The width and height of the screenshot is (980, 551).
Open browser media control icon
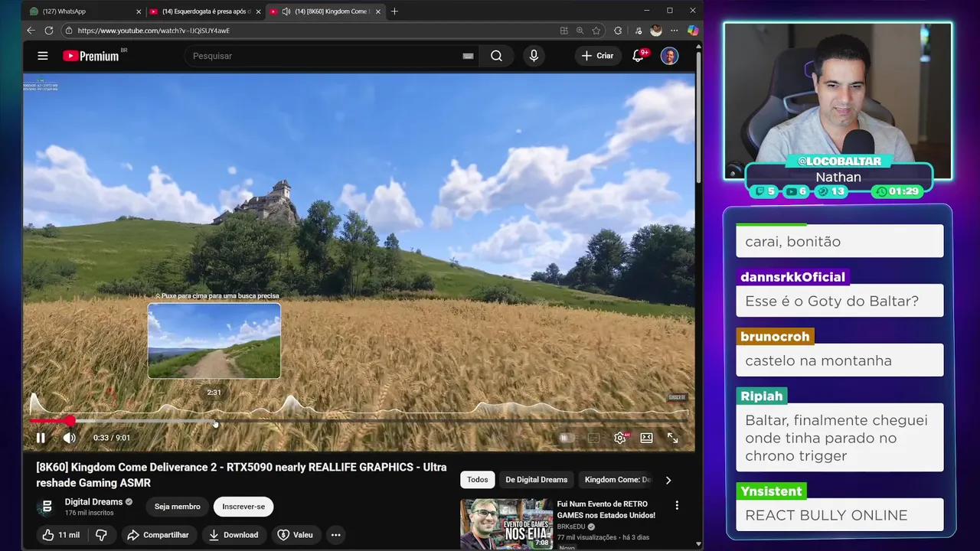637,31
